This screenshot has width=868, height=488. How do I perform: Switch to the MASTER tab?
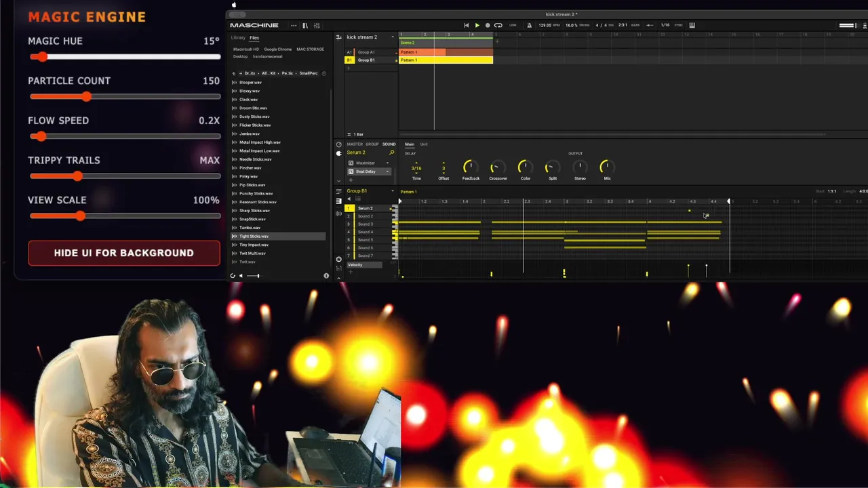355,144
